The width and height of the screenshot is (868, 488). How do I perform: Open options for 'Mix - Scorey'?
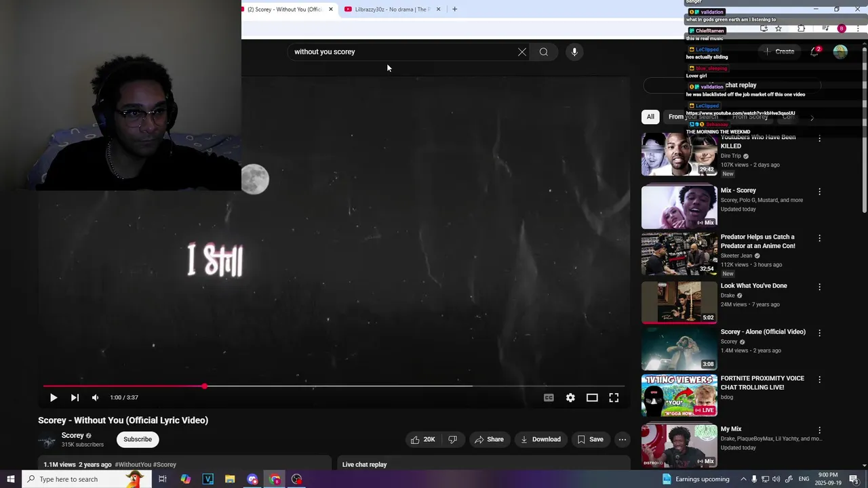819,192
